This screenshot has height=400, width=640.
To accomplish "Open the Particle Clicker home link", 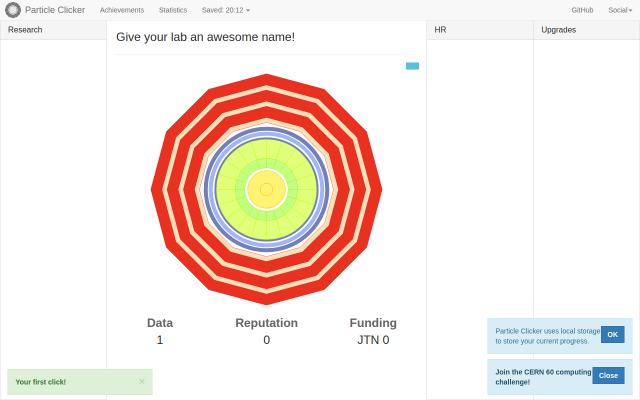I will pos(55,10).
